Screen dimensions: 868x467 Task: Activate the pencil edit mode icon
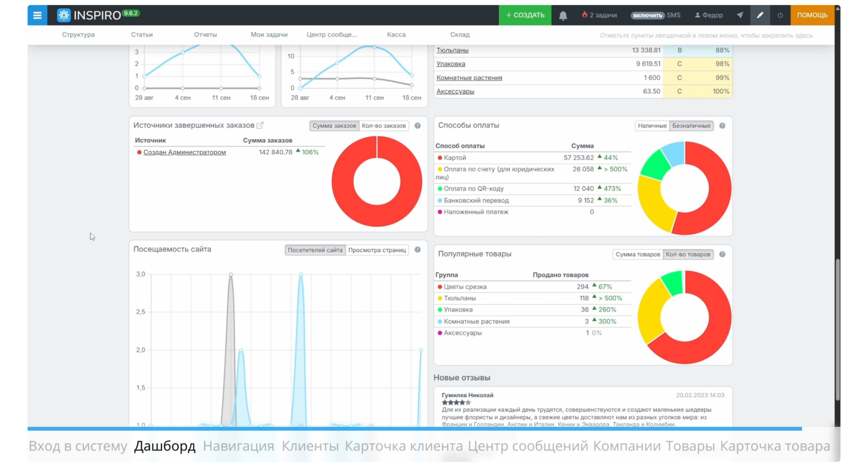point(760,15)
